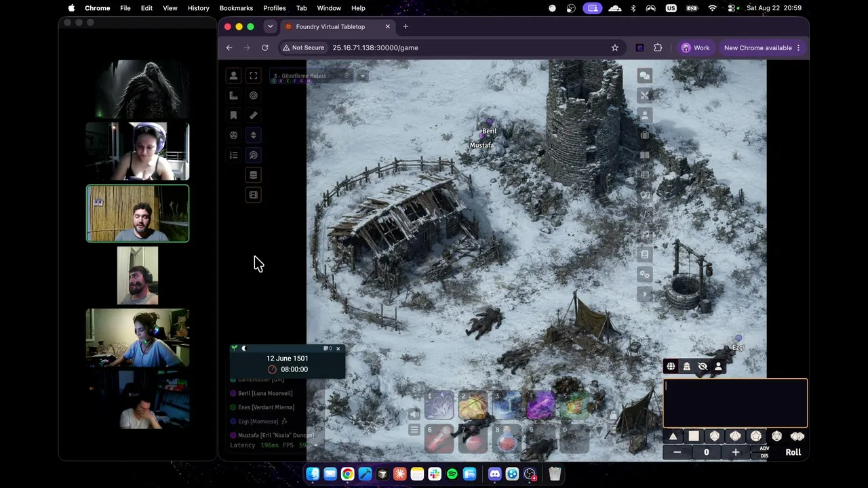Open the Measurement Controls tool
The height and width of the screenshot is (488, 868).
click(233, 96)
